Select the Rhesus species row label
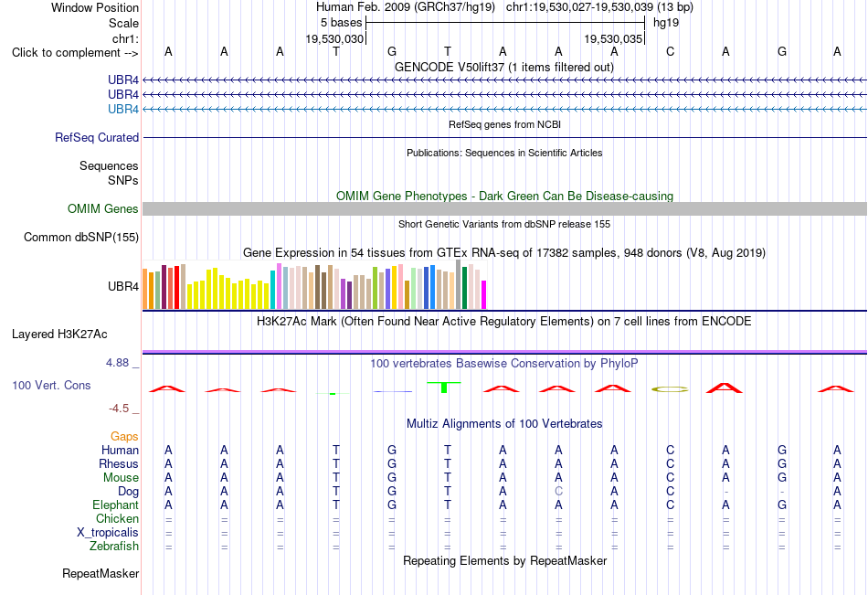The image size is (868, 595). click(119, 463)
